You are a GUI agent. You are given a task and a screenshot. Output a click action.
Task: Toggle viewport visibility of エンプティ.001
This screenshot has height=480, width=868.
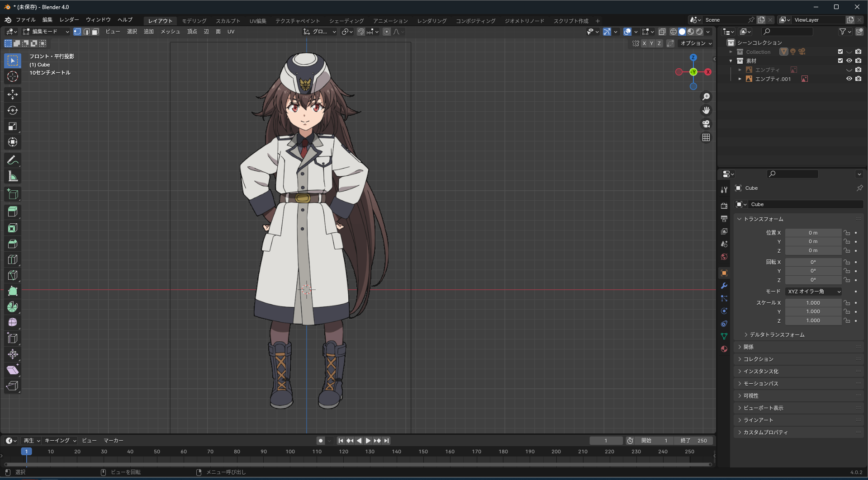[849, 79]
